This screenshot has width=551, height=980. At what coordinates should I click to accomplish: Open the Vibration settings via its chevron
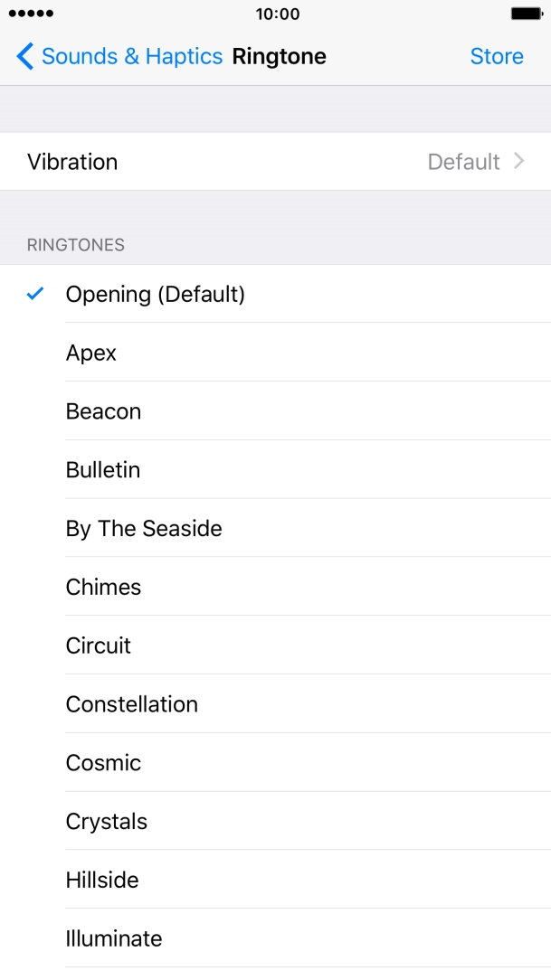tap(520, 162)
